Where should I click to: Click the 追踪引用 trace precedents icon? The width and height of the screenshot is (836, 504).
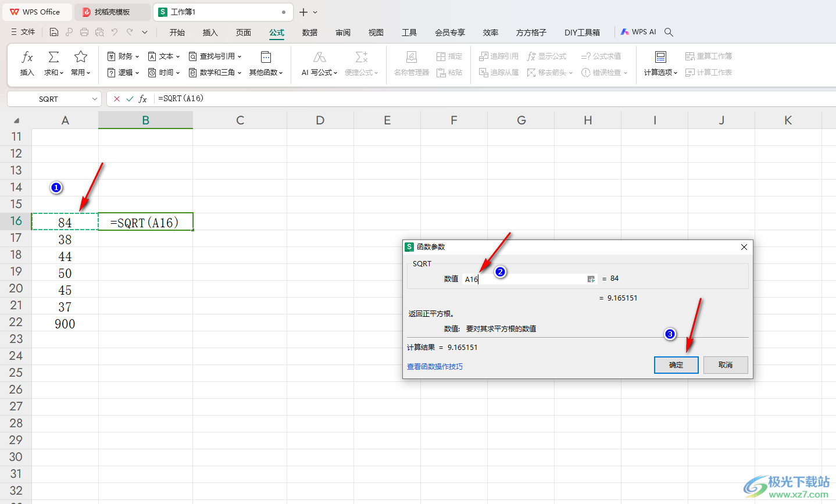pos(483,56)
